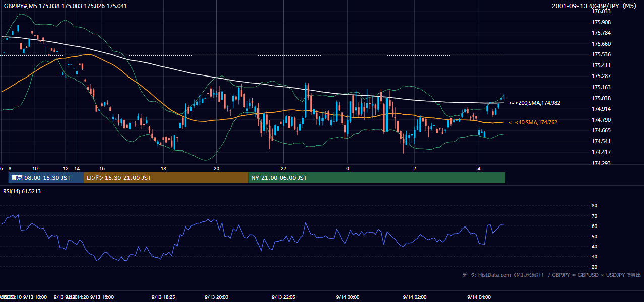The height and width of the screenshot is (302, 644).
Task: Click the London 15:30-21:00 JST session bar
Action: [166, 178]
